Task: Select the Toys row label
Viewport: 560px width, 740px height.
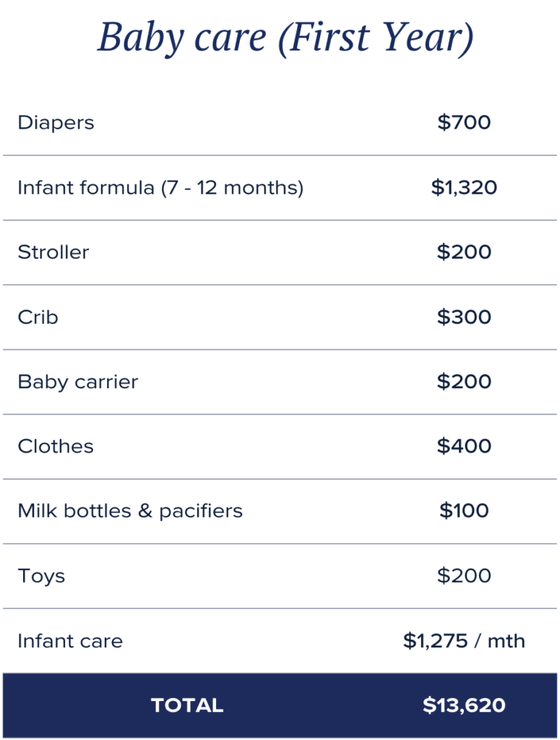Action: (x=41, y=576)
